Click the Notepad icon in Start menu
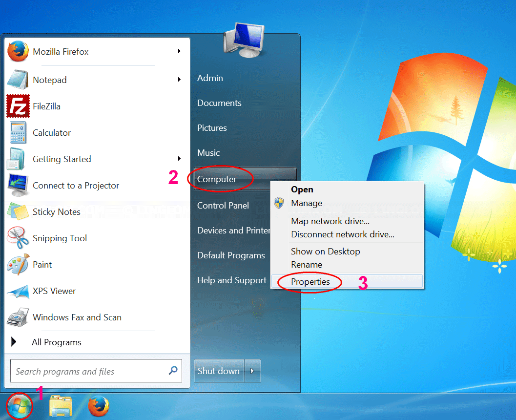The height and width of the screenshot is (420, 516). tap(18, 80)
